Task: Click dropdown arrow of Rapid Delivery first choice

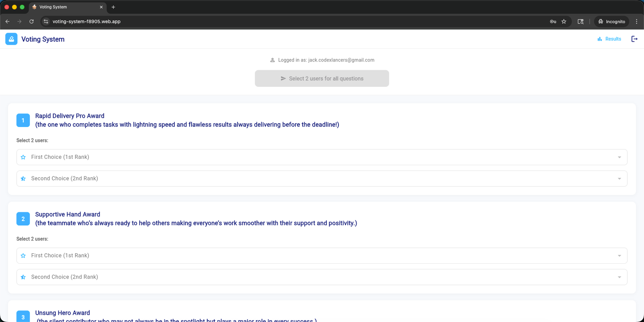Action: tap(619, 157)
